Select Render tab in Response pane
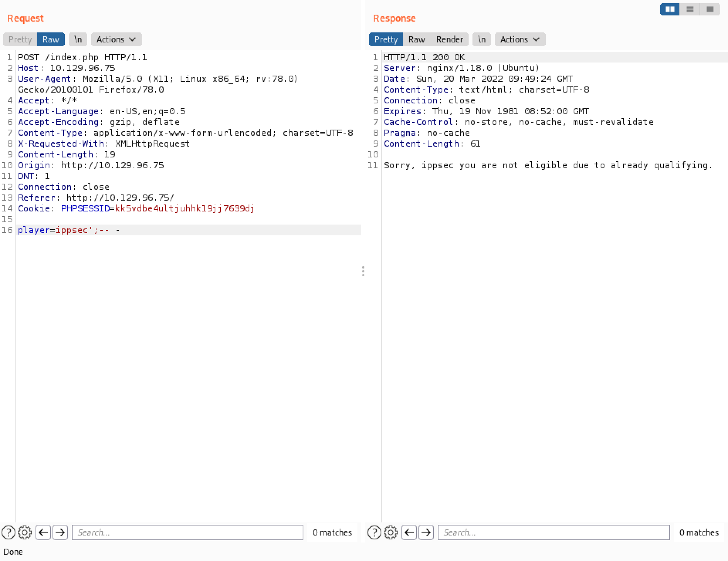 (x=449, y=39)
